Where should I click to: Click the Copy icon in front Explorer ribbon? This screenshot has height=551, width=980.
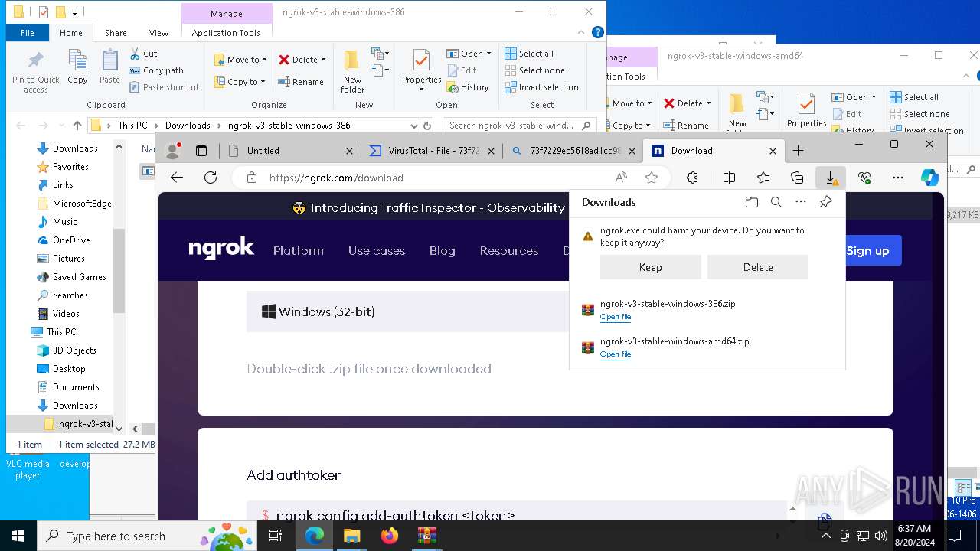(x=77, y=67)
